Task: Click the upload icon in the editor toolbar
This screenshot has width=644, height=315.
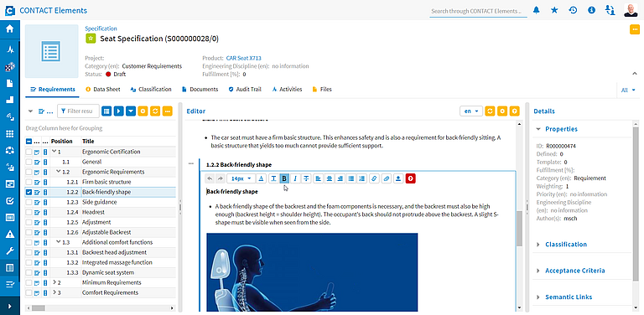Action: [x=398, y=178]
